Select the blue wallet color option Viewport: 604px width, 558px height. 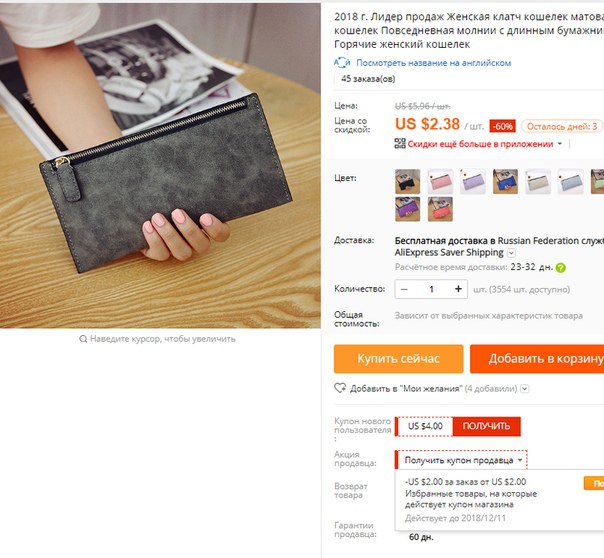pyautogui.click(x=505, y=181)
